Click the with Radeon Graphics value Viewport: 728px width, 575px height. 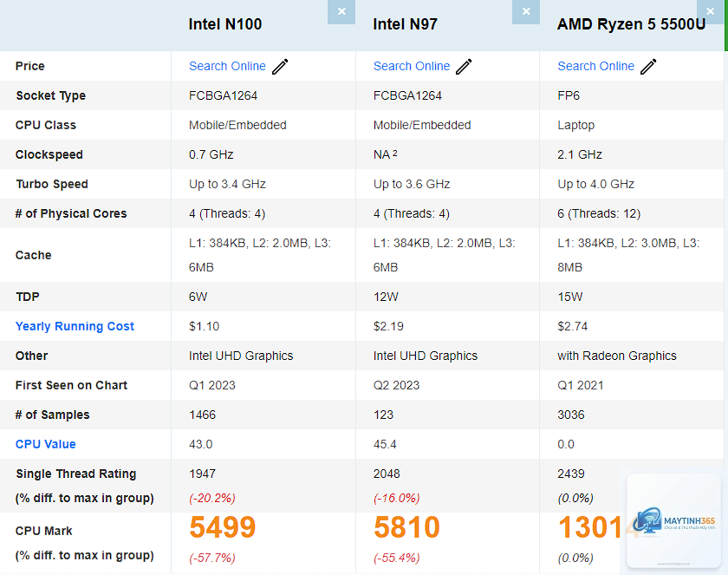(617, 356)
